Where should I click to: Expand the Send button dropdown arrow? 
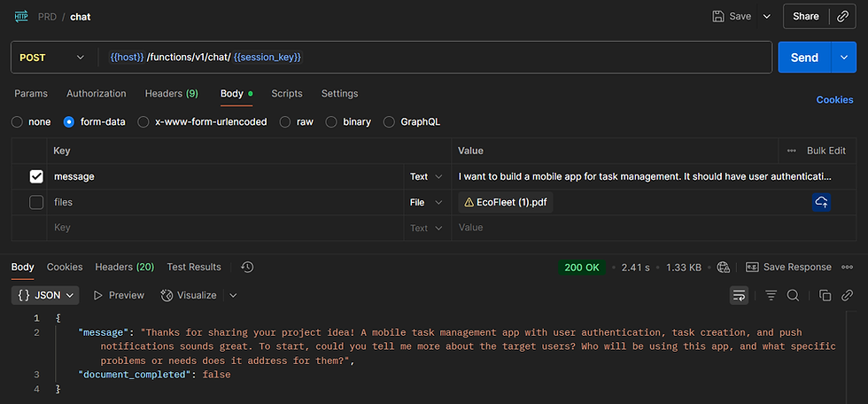tap(843, 57)
